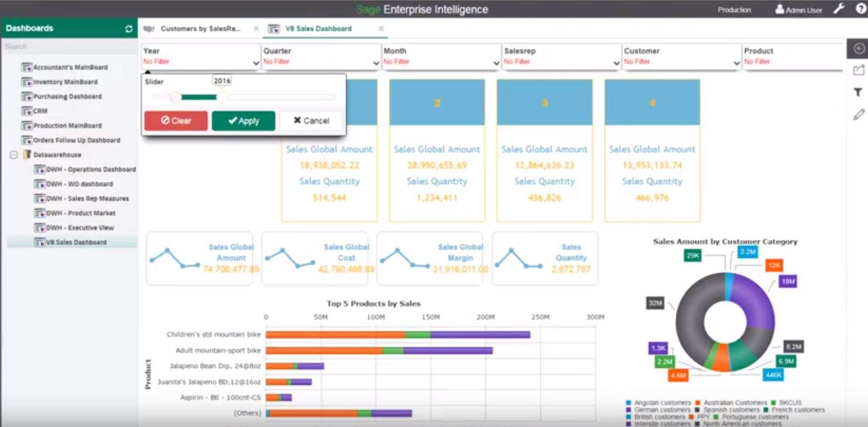Click the quarter 4 blue card header
This screenshot has width=868, height=427.
[x=652, y=102]
